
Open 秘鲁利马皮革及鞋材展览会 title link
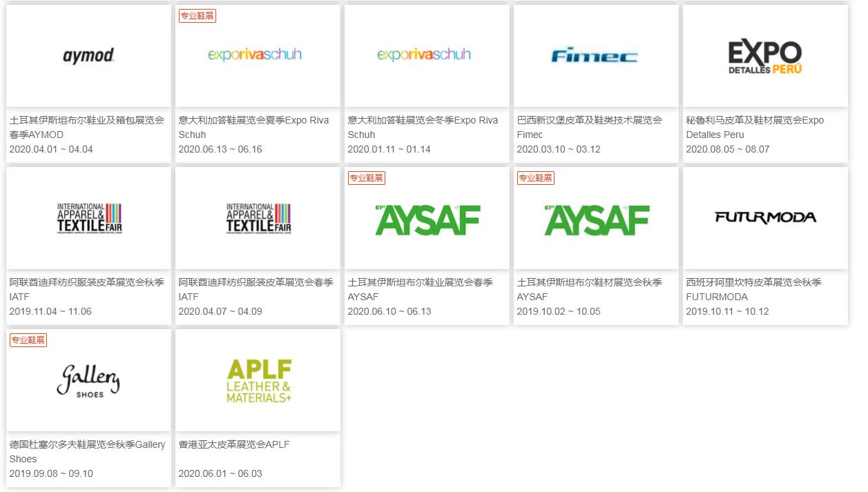755,127
